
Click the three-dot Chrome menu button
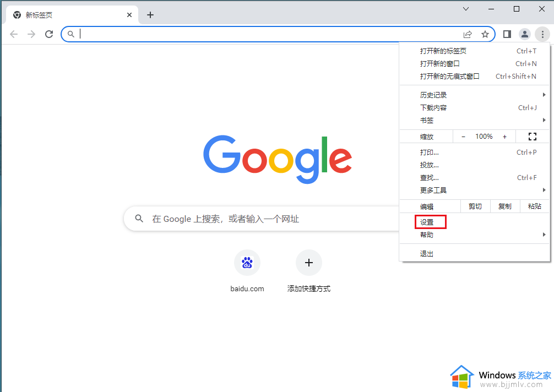[x=542, y=34]
